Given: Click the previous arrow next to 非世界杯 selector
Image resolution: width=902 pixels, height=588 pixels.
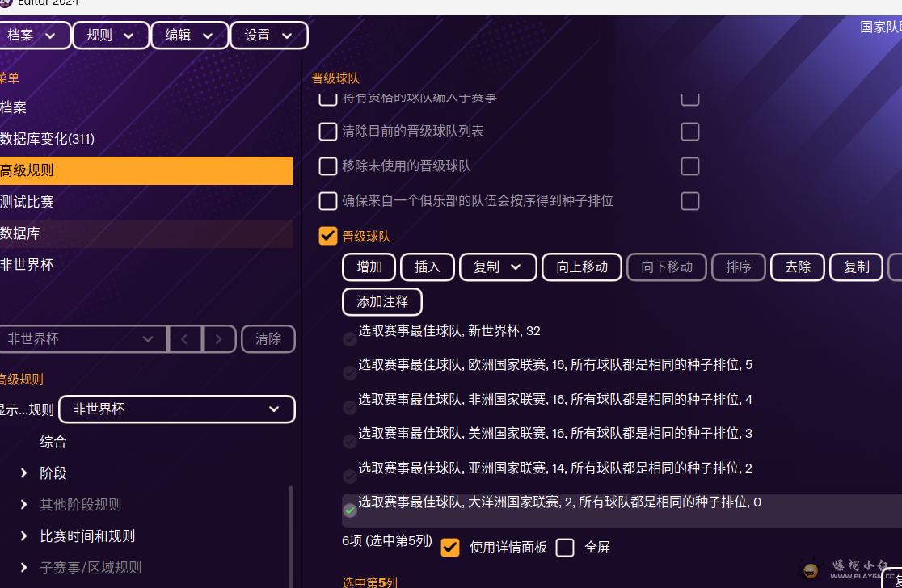Looking at the screenshot, I should 185,339.
